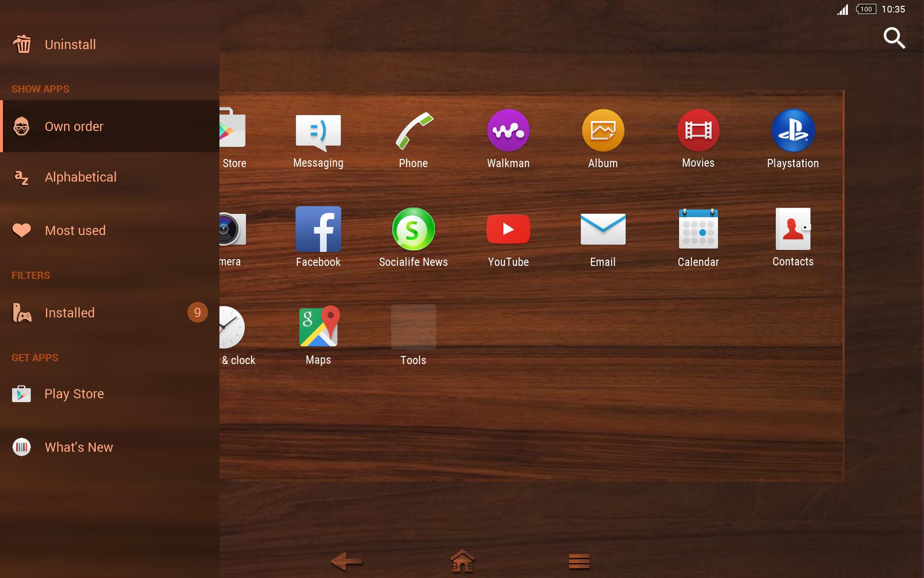Tap the 10:35 clock in status bar
This screenshot has width=924, height=578.
pyautogui.click(x=893, y=9)
